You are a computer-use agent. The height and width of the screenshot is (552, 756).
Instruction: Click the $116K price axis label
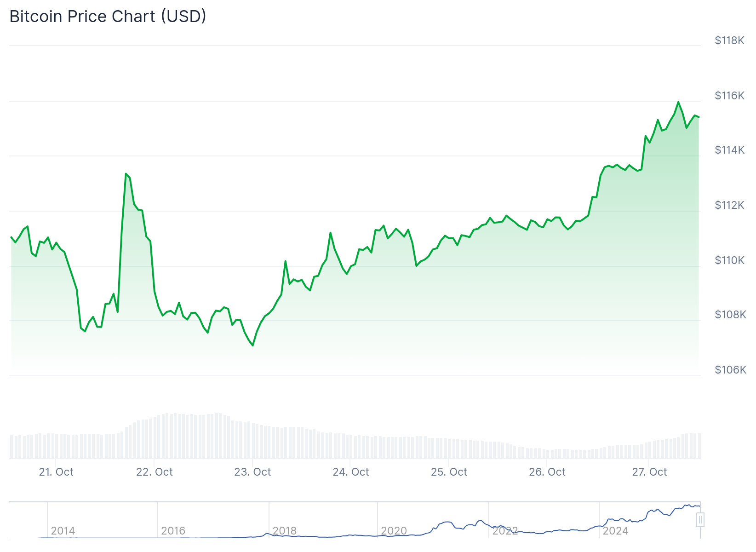pos(729,96)
